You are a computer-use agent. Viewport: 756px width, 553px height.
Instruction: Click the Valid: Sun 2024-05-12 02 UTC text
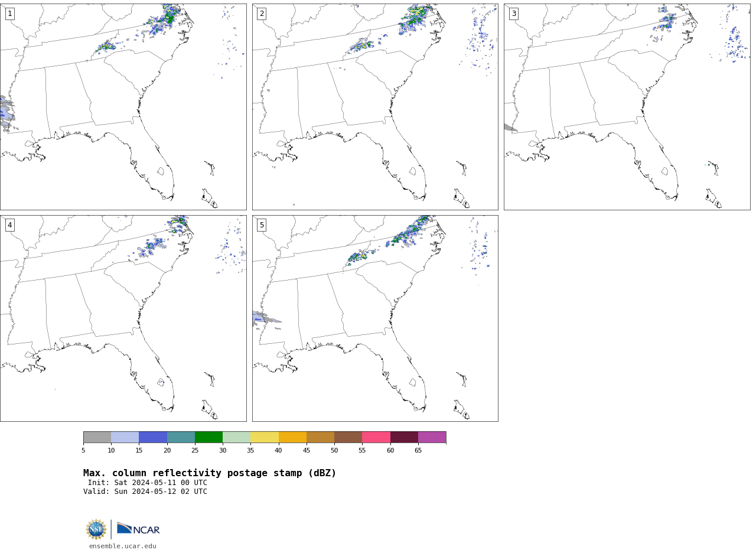(145, 492)
